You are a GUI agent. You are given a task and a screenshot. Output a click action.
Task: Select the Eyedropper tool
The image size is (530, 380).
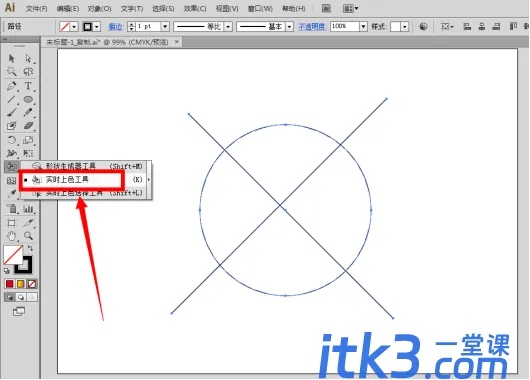pyautogui.click(x=11, y=194)
